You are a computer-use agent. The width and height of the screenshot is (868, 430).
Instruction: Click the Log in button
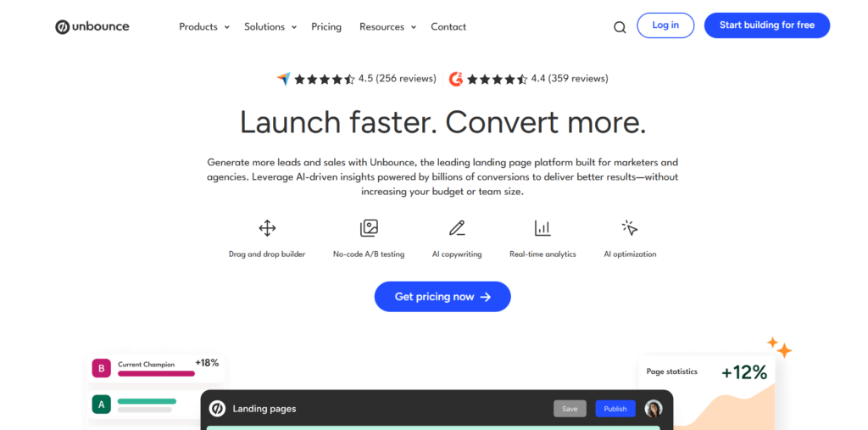pyautogui.click(x=665, y=25)
